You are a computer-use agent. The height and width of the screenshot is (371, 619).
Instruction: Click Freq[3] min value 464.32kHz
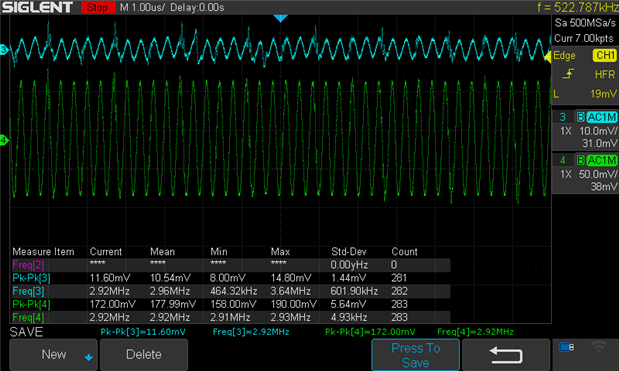coord(233,291)
